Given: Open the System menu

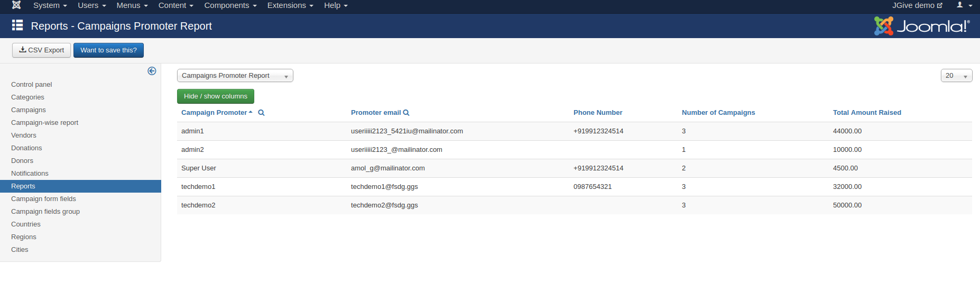Looking at the screenshot, I should (50, 5).
